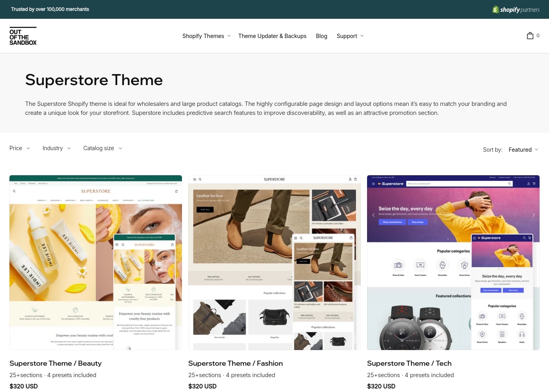Click the Tech theme preview image
The image size is (549, 392).
[x=453, y=262]
